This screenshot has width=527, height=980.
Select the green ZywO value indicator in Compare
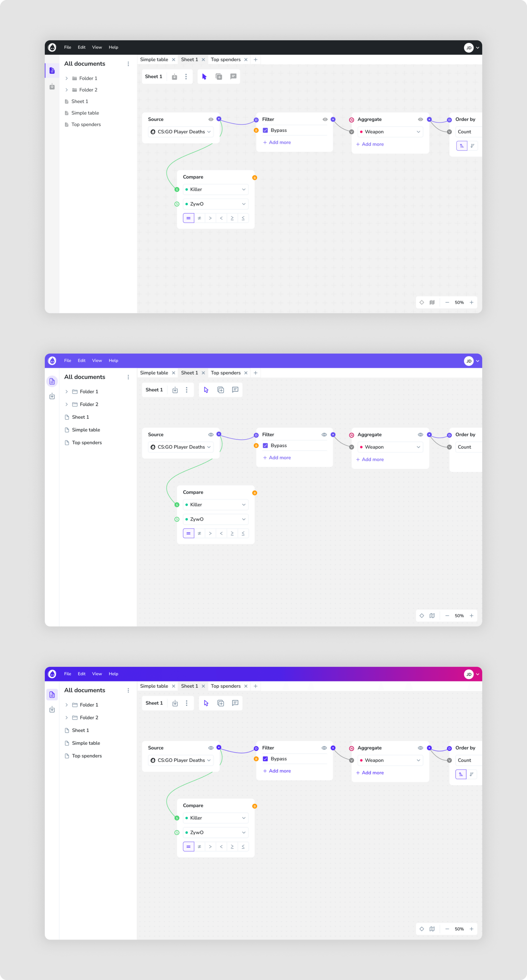[x=177, y=204]
